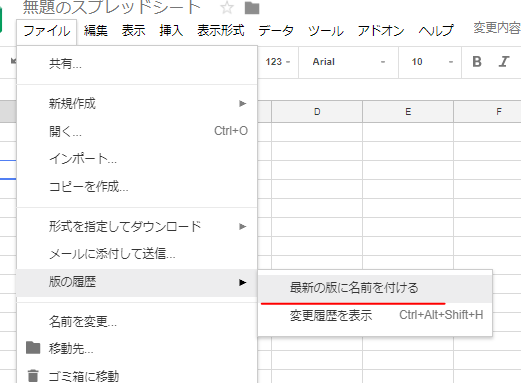
Task: Select ゴミ箱に移動 entry
Action: (x=137, y=376)
